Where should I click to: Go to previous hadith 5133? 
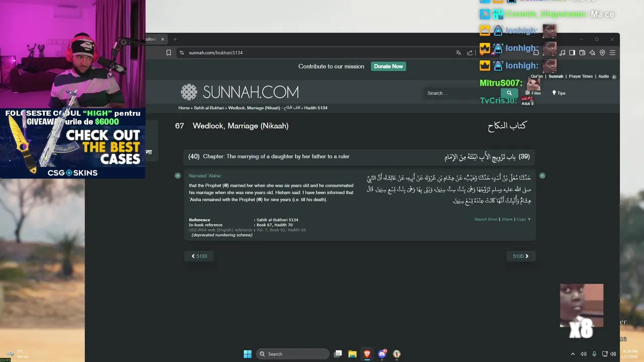pyautogui.click(x=199, y=256)
